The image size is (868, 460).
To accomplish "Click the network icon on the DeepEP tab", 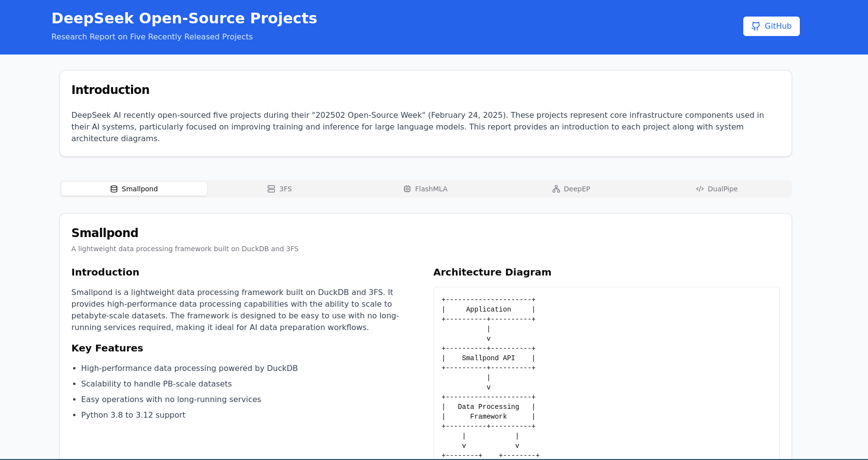I will [556, 189].
